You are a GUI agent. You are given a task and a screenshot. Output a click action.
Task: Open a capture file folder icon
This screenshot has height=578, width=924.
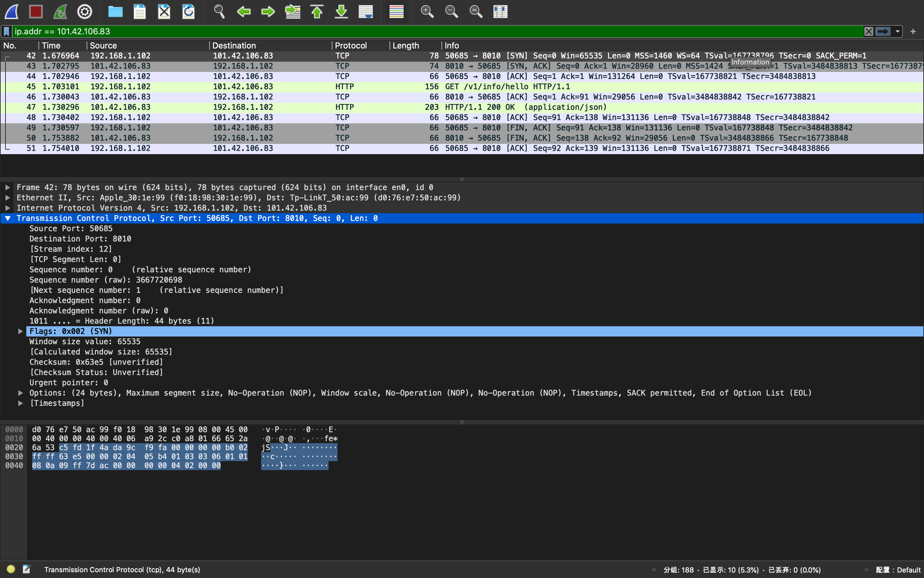click(115, 12)
